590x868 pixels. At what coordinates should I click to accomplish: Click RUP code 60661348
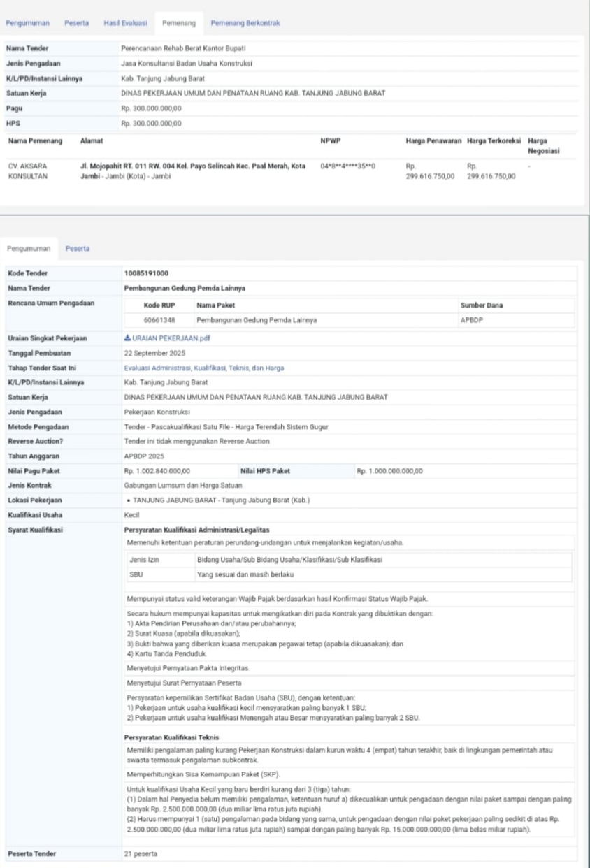click(159, 320)
